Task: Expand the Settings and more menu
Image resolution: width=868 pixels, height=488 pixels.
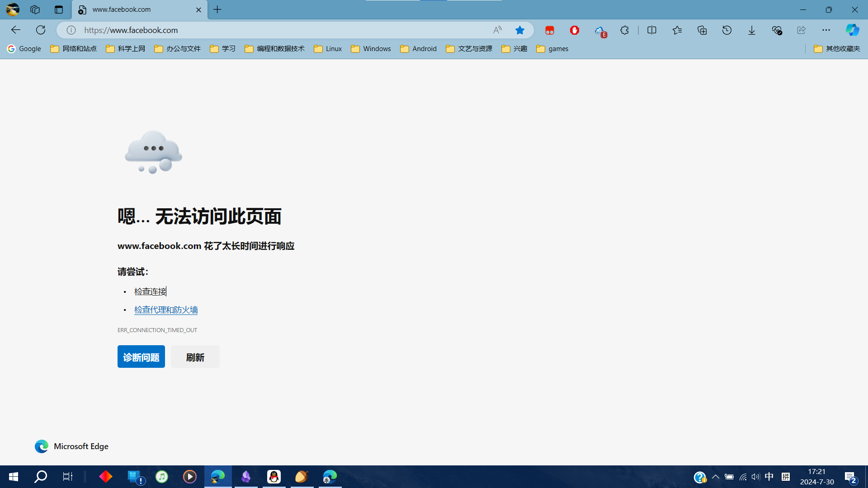Action: (x=826, y=30)
